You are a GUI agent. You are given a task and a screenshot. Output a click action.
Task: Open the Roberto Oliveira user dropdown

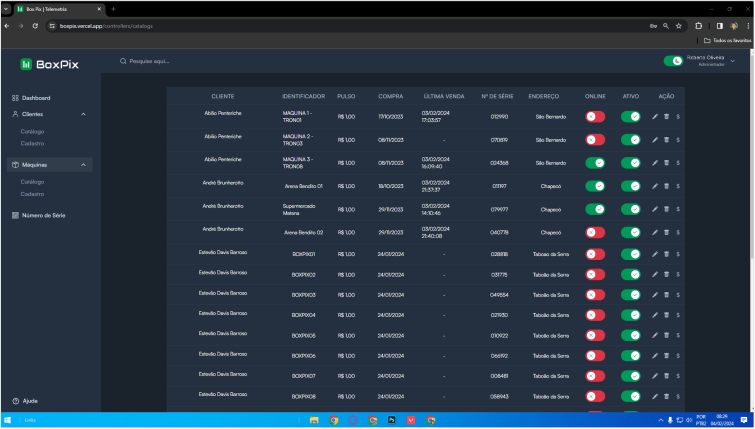click(x=733, y=61)
